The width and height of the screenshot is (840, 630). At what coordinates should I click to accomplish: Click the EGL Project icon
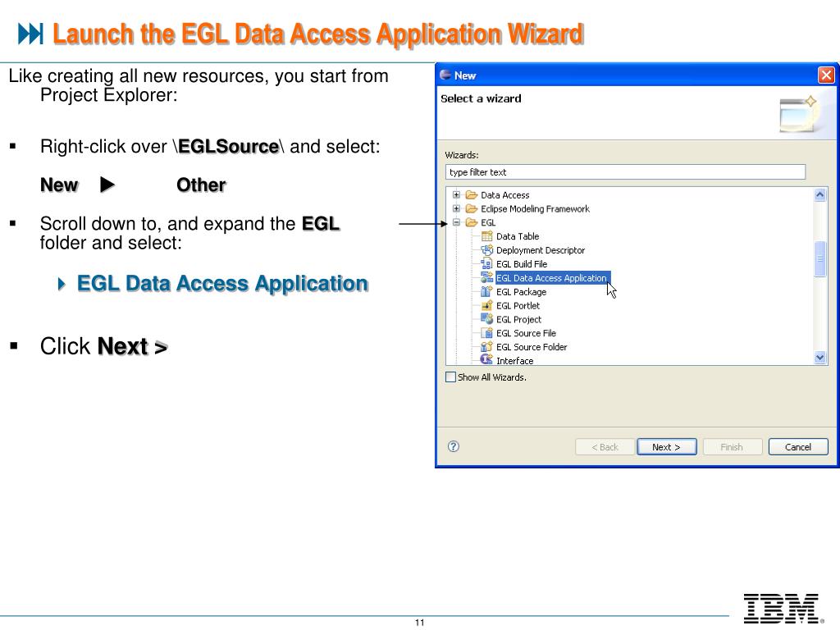[486, 319]
